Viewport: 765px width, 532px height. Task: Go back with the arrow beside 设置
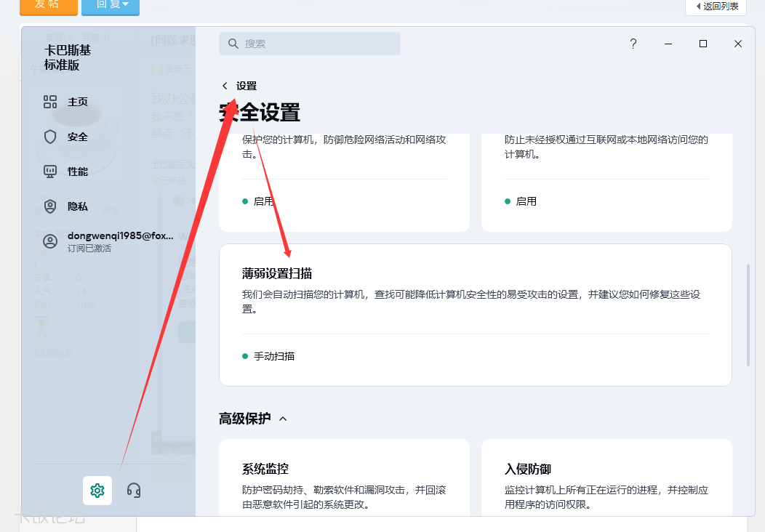225,86
